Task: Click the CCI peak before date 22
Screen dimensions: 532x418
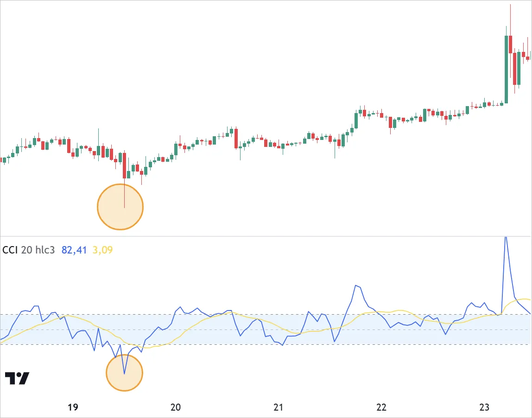Action: click(356, 285)
